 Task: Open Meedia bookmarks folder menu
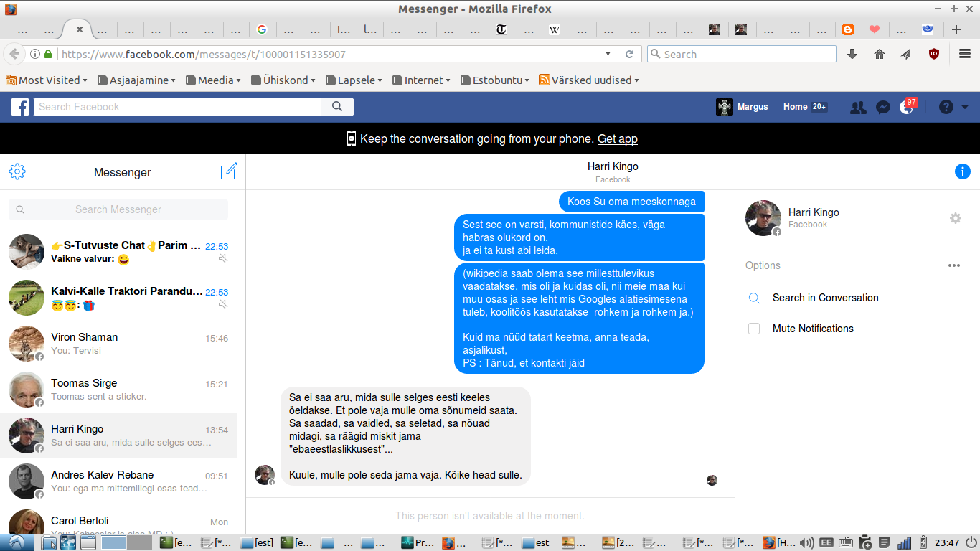click(x=213, y=80)
